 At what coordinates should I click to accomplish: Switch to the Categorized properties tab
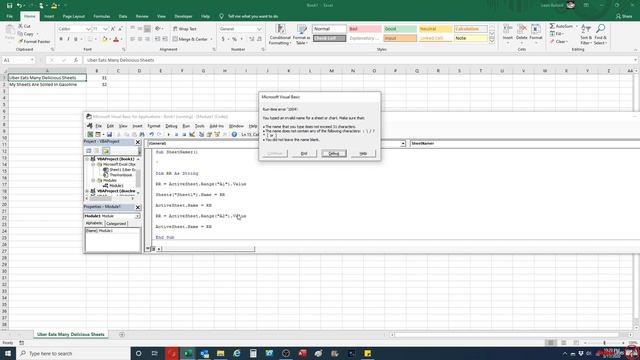point(116,224)
